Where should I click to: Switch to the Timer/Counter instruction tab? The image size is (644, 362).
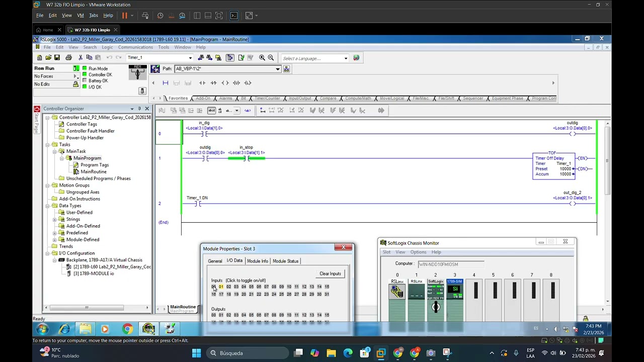tap(267, 98)
